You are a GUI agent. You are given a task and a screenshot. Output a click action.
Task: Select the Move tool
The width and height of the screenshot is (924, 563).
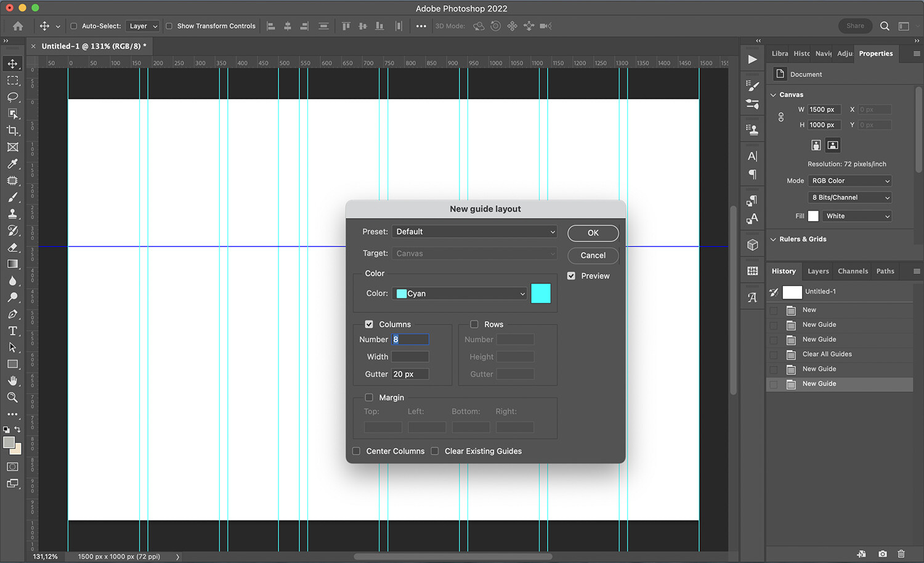(14, 63)
